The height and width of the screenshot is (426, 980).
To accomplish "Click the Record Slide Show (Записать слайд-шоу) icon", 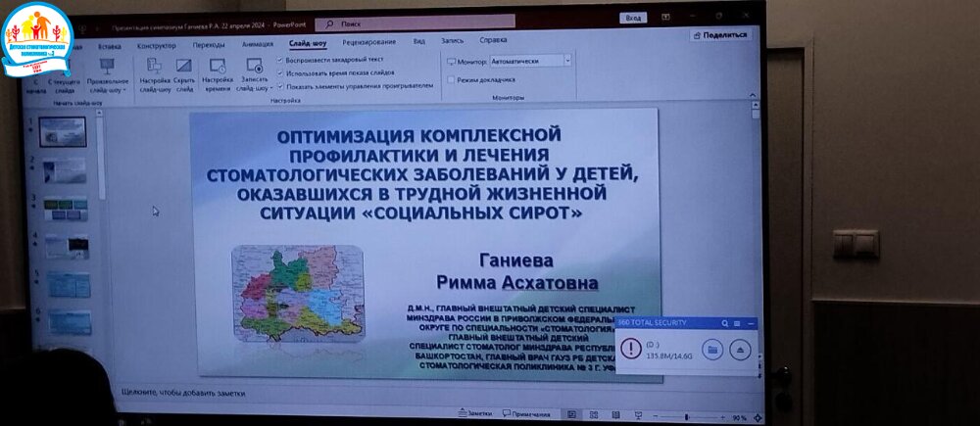I will click(255, 66).
